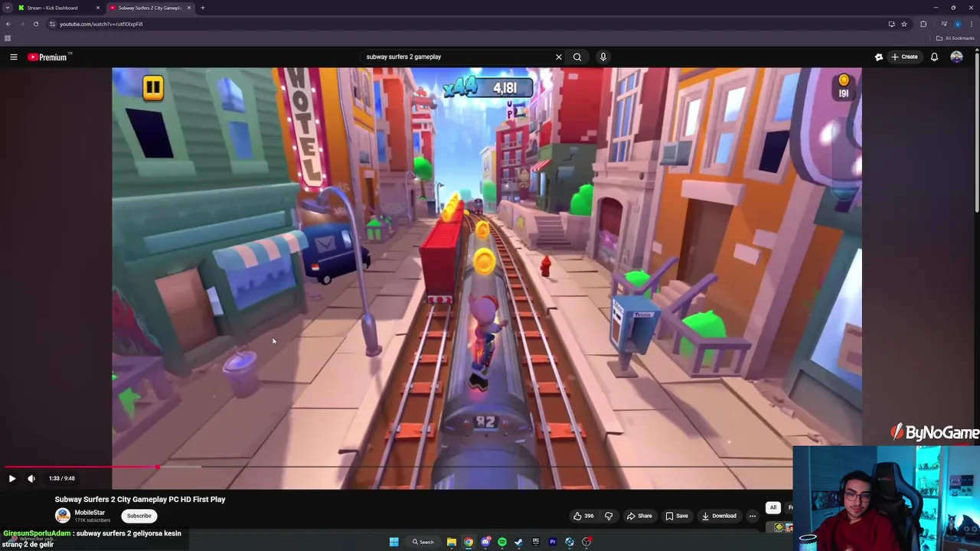
Task: Click the in-game yellow pause button
Action: tap(153, 87)
